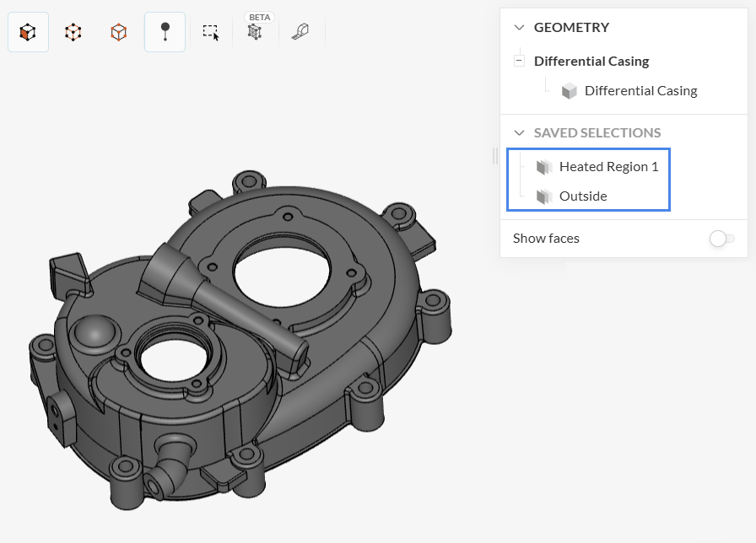Click the panel resize handle on left edge
756x543 pixels.
pyautogui.click(x=495, y=156)
